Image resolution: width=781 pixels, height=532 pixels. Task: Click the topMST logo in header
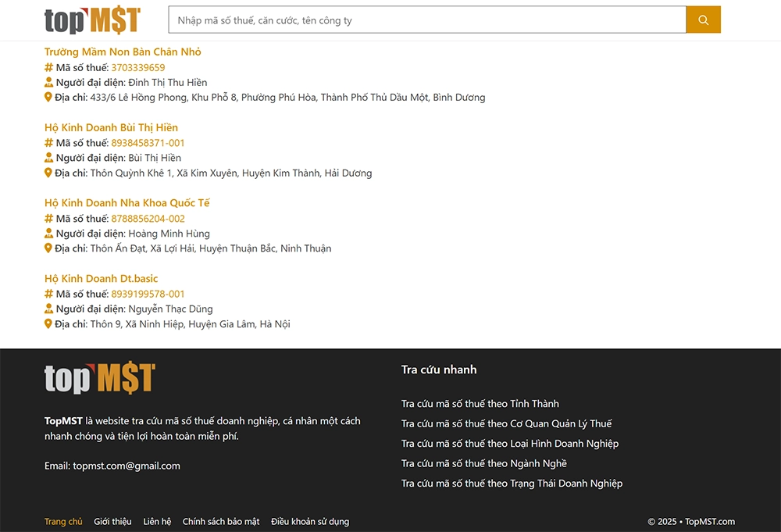point(92,20)
